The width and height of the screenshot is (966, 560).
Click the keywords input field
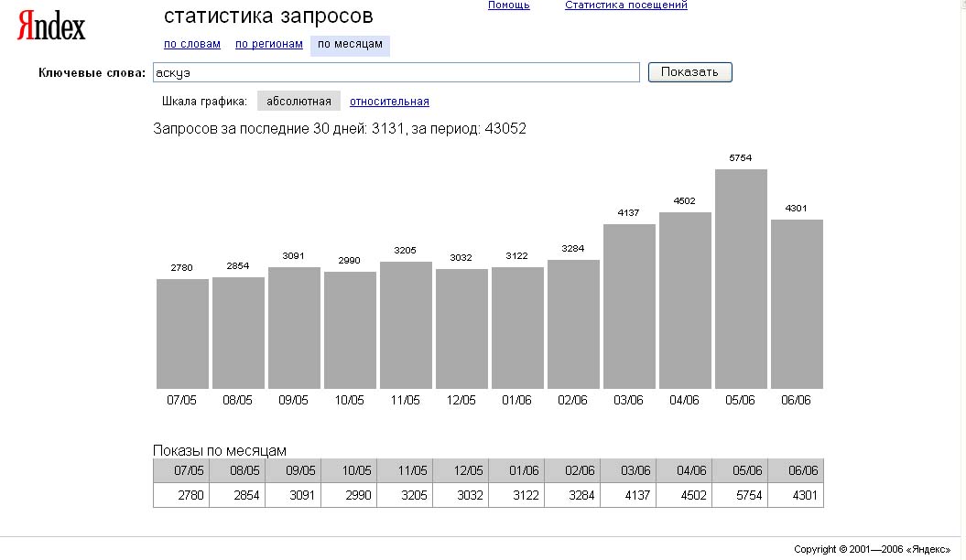(x=396, y=73)
